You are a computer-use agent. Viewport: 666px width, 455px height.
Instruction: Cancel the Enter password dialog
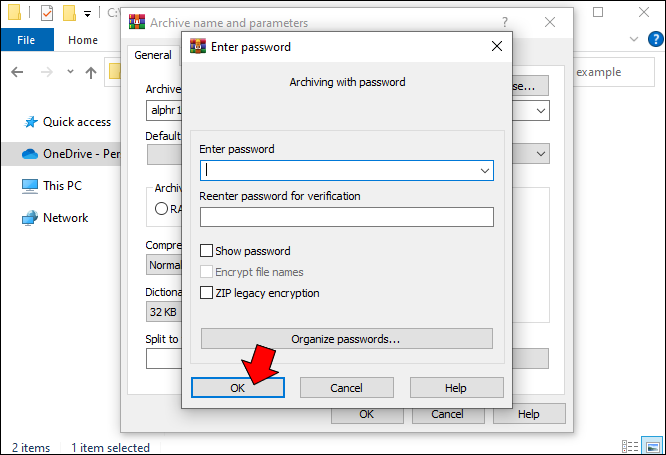click(346, 387)
